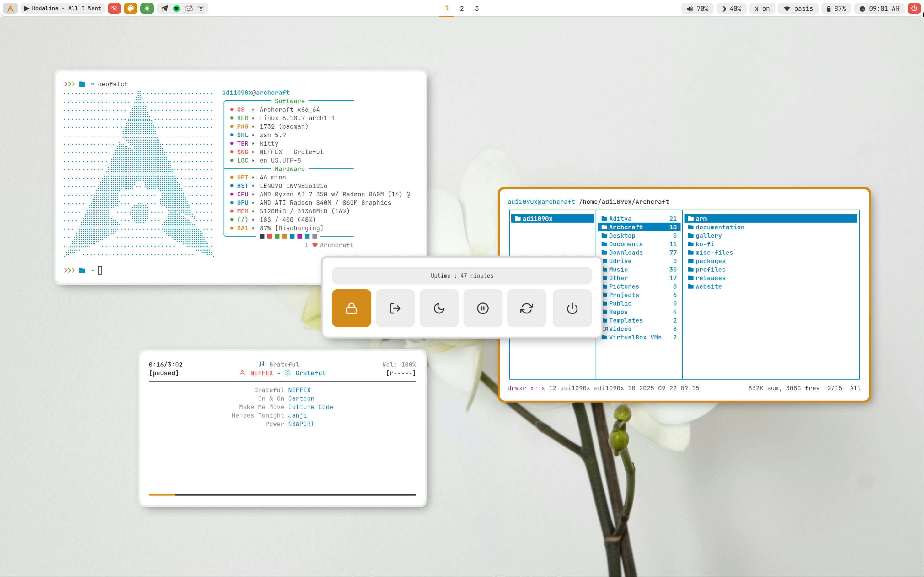Viewport: 924px width, 577px height.
Task: Click the palette theme switcher icon
Action: point(131,8)
